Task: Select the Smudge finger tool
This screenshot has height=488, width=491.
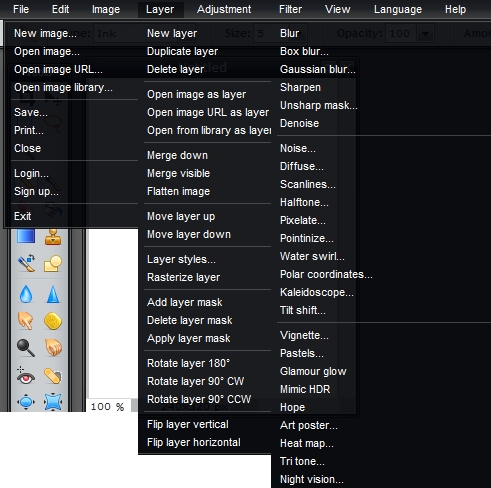Action: [26, 321]
